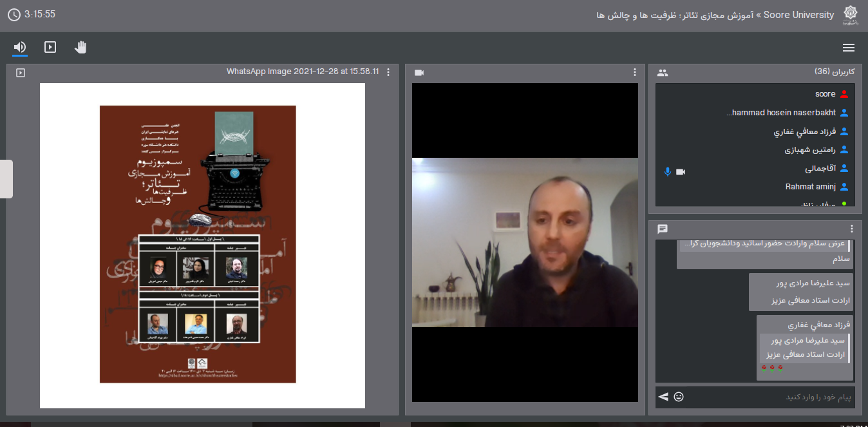Click the collapsed side panel handle
The image size is (868, 427).
click(6, 178)
